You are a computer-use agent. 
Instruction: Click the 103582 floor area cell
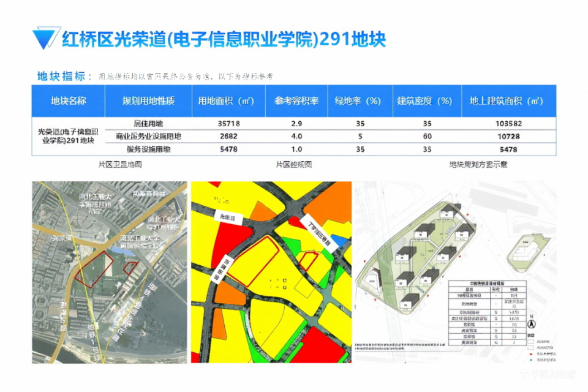[x=509, y=123]
